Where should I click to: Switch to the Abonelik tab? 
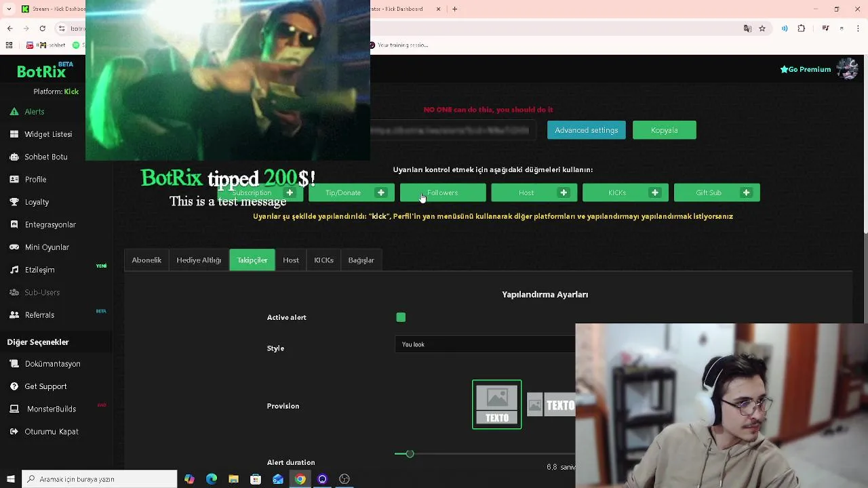click(x=146, y=260)
